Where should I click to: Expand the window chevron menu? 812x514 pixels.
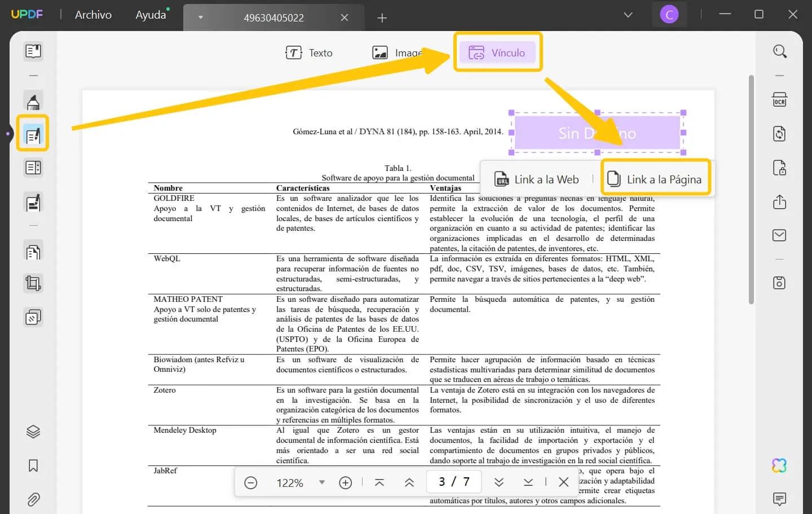628,15
